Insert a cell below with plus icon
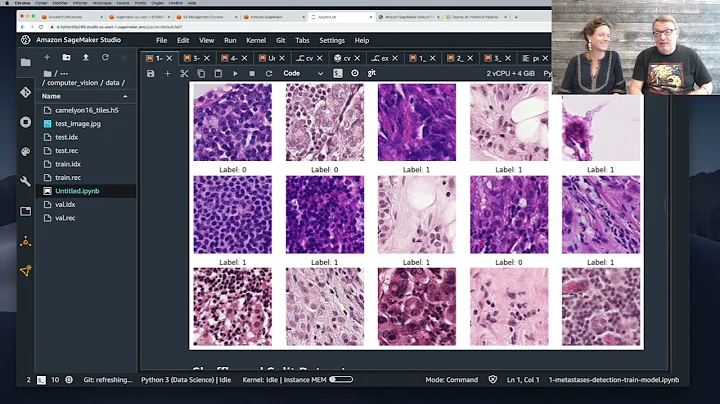The height and width of the screenshot is (404, 720). coord(167,73)
